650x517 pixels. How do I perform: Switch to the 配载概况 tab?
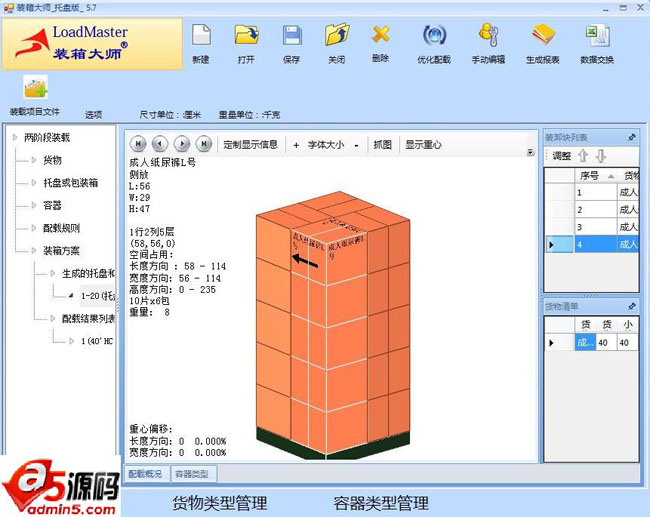tap(147, 473)
